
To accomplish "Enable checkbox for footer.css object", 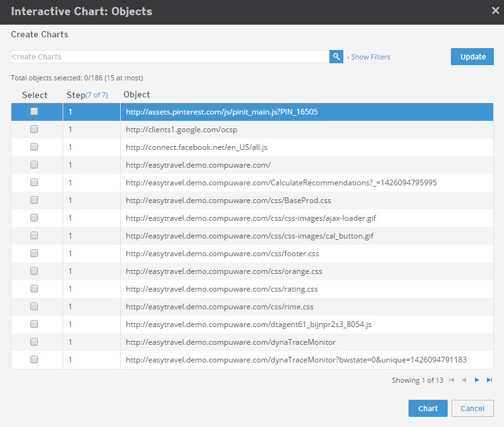I will click(x=34, y=254).
